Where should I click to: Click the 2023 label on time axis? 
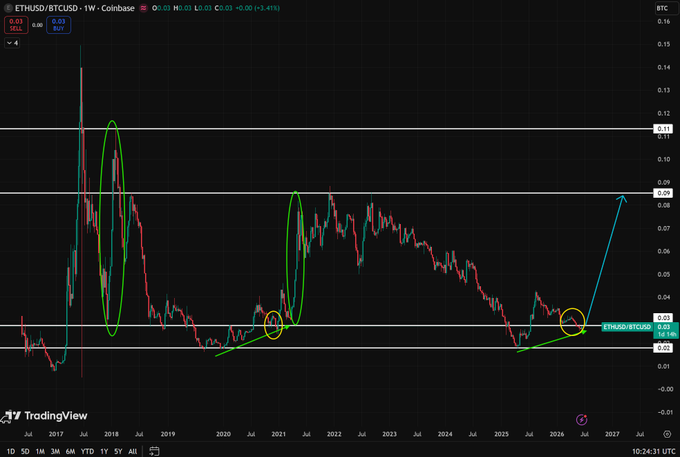(x=389, y=434)
